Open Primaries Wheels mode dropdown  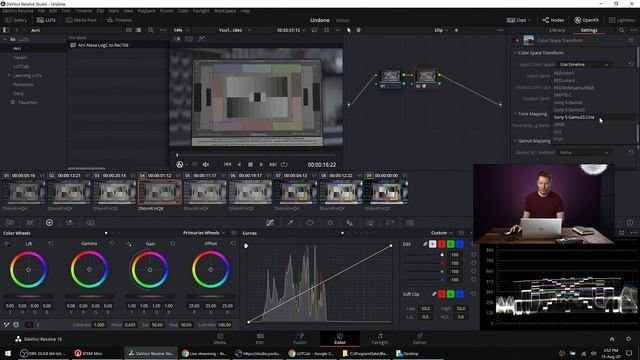204,233
